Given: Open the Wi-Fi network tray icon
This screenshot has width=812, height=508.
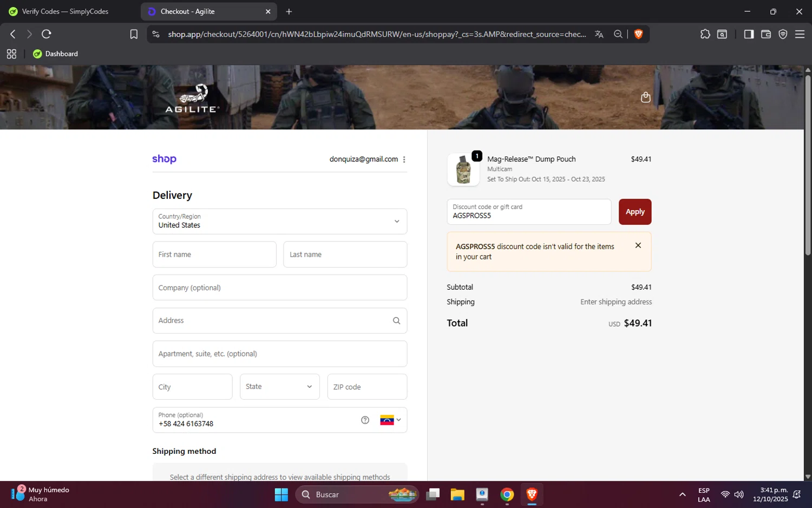Looking at the screenshot, I should click(725, 494).
